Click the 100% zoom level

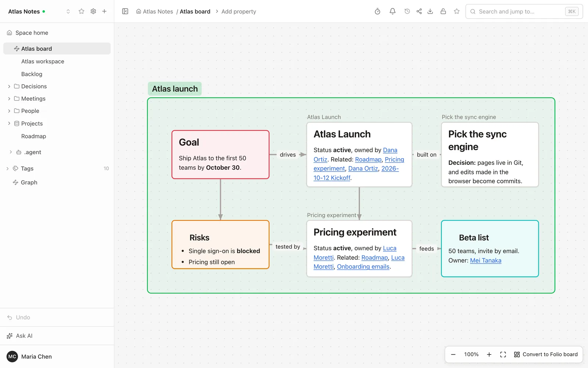click(x=471, y=354)
